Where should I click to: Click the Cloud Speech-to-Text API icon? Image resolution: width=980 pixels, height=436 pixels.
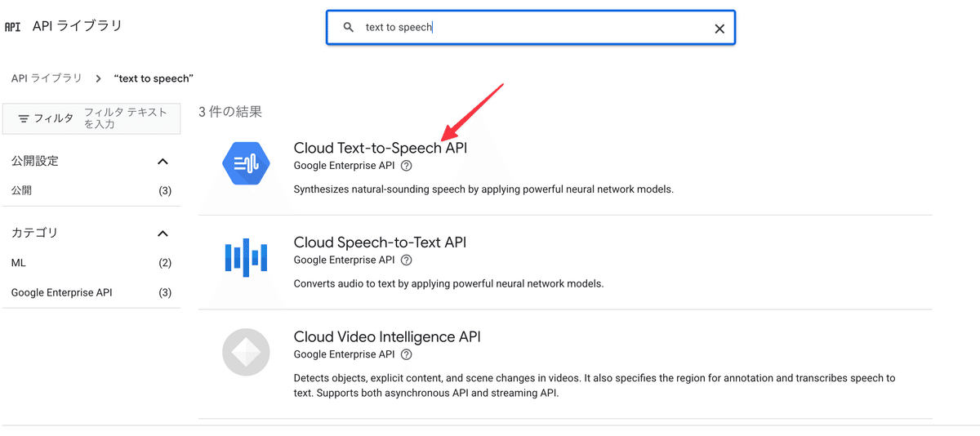coord(246,258)
